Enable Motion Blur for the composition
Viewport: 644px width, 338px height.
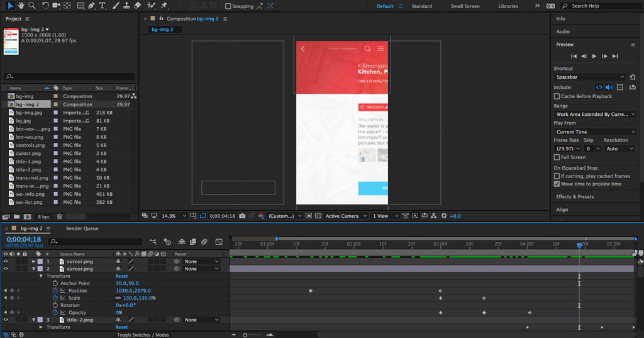(x=204, y=242)
